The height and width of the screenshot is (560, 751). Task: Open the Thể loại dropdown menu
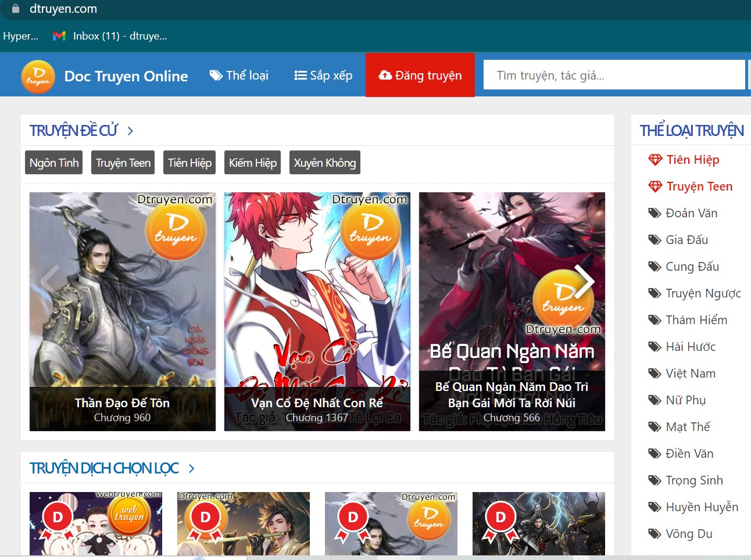point(239,76)
